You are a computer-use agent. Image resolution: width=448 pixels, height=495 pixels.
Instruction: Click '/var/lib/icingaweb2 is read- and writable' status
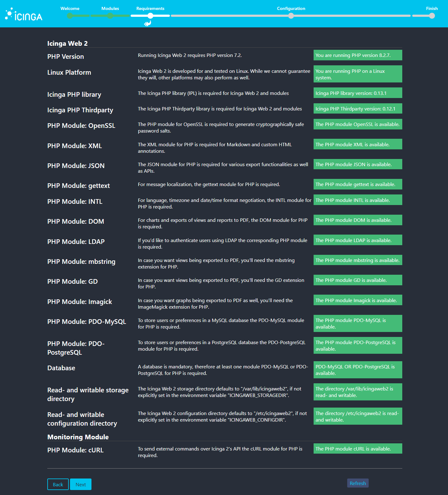[x=358, y=392]
